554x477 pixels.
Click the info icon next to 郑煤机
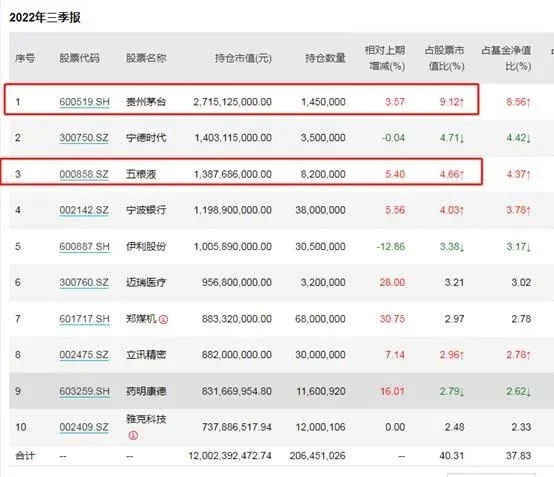pos(163,319)
